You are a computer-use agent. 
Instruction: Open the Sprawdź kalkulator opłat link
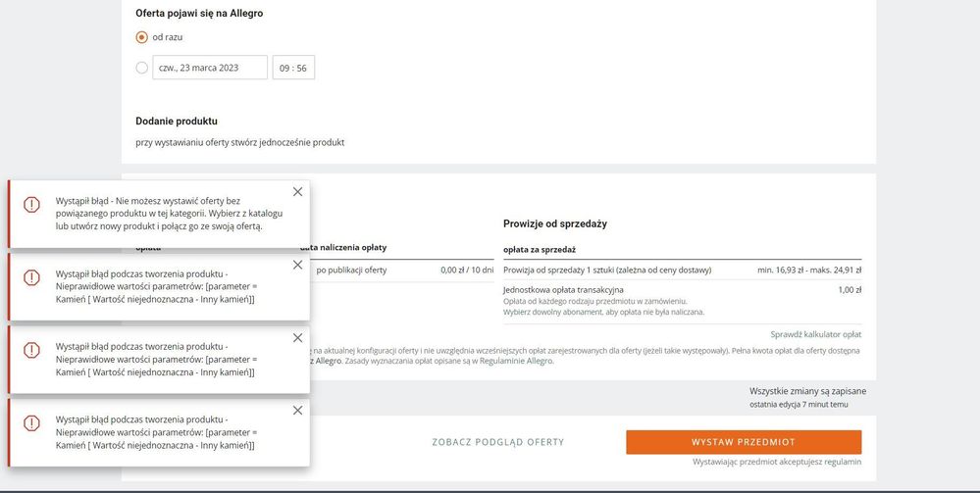816,334
